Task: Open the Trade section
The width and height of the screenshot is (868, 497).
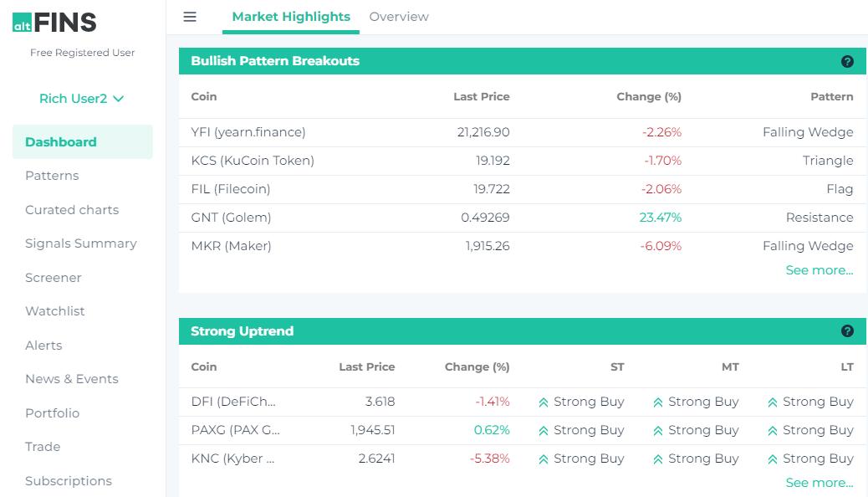Action: 43,447
